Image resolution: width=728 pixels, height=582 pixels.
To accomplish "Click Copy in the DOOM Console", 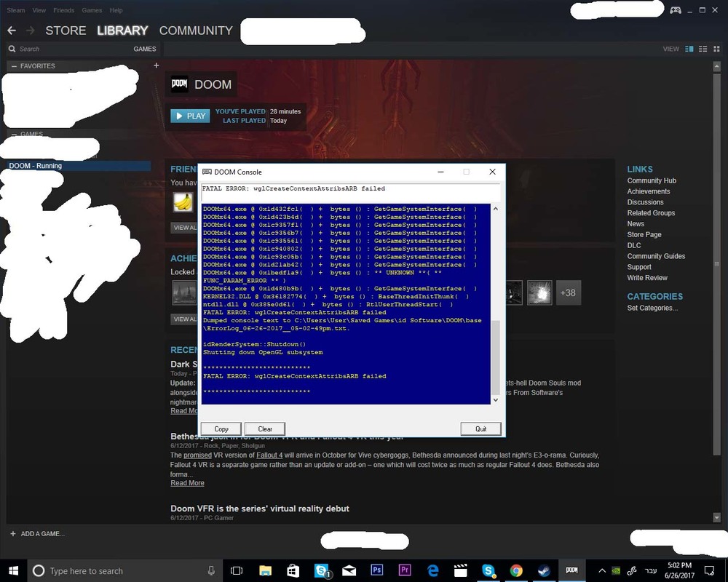I will point(221,428).
